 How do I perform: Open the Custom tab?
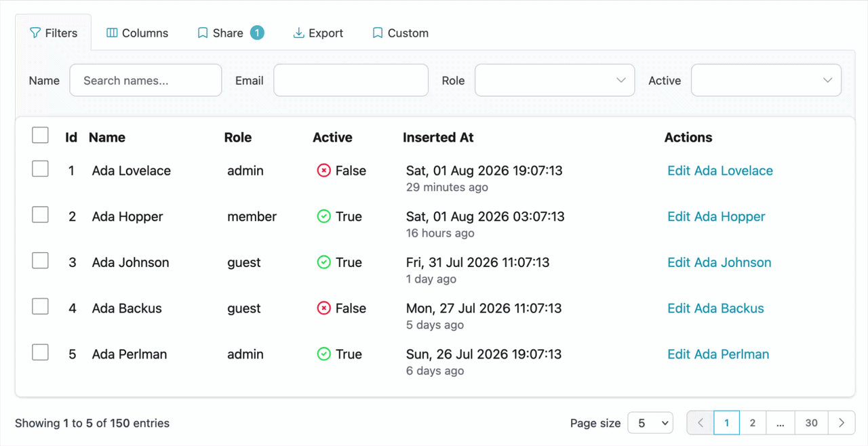[400, 33]
